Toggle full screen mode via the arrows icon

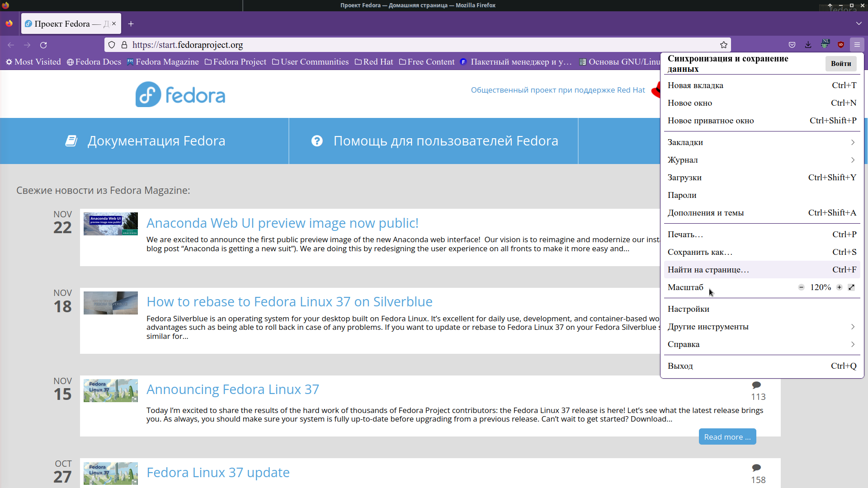(852, 287)
